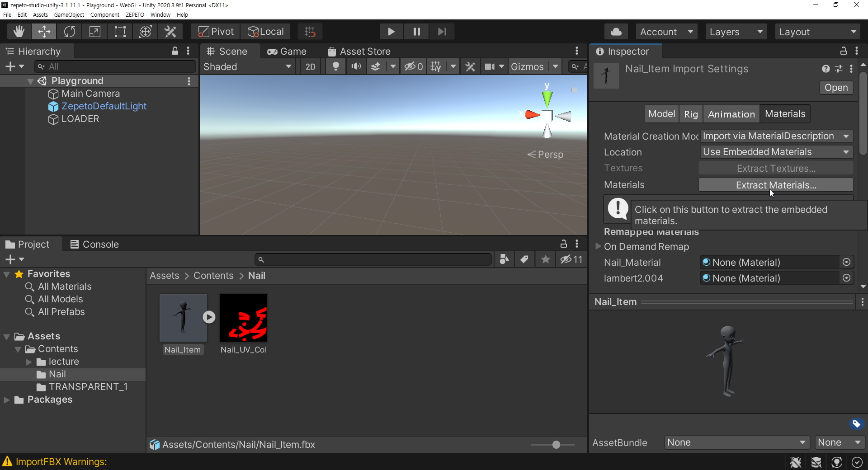Screen dimensions: 868x470
Task: Open the Layers dropdown
Action: [x=736, y=32]
